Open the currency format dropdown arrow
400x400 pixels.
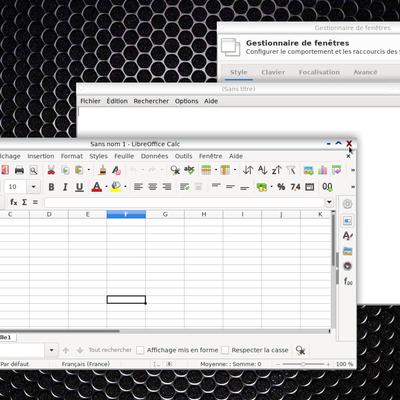coord(271,187)
